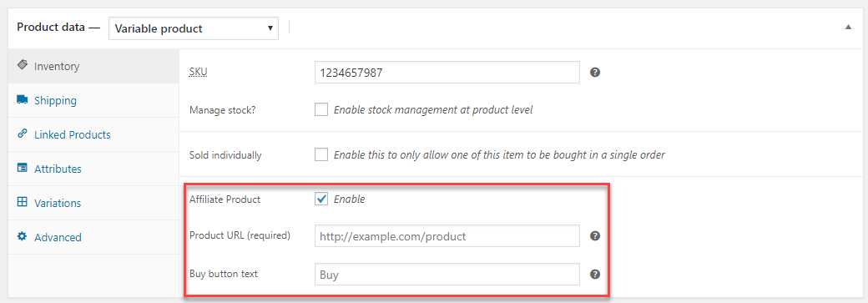Viewport: 868px width, 303px height.
Task: Click the Buy button text field
Action: pyautogui.click(x=447, y=274)
